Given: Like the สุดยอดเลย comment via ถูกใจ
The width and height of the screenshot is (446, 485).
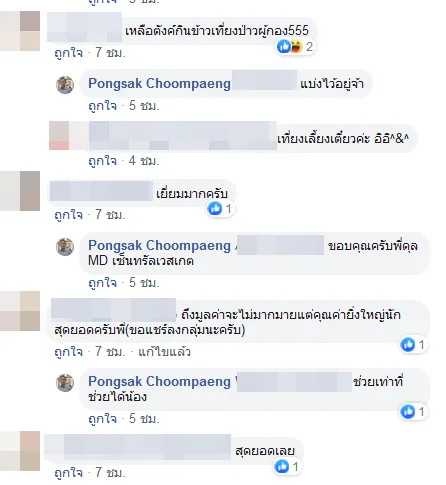Looking at the screenshot, I should [68, 472].
